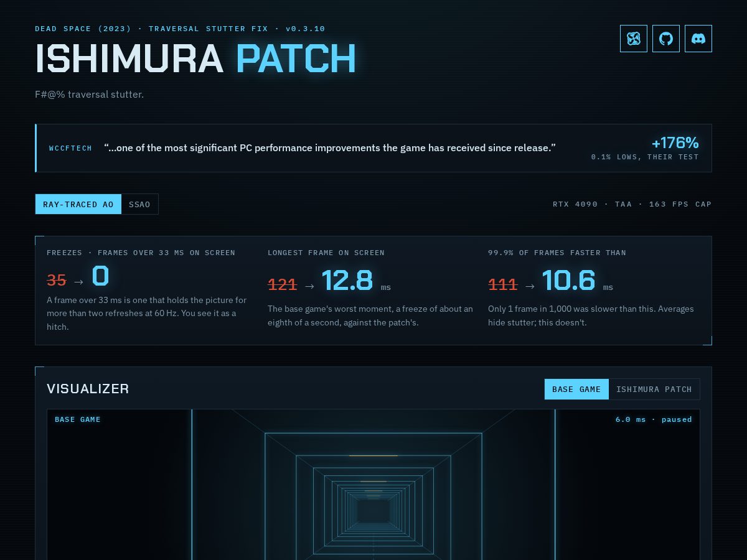Click the WCCFTECH source label

(x=70, y=148)
